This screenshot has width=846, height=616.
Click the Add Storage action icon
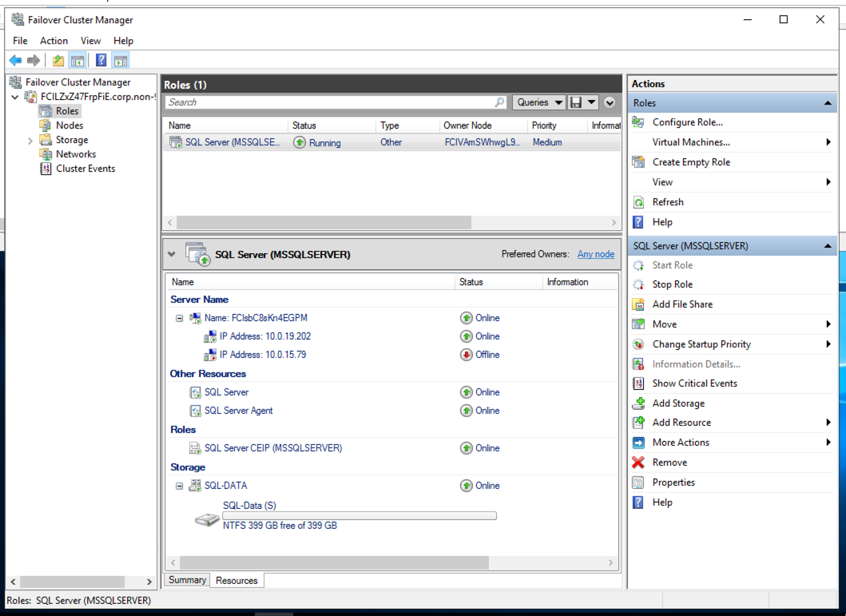click(639, 403)
